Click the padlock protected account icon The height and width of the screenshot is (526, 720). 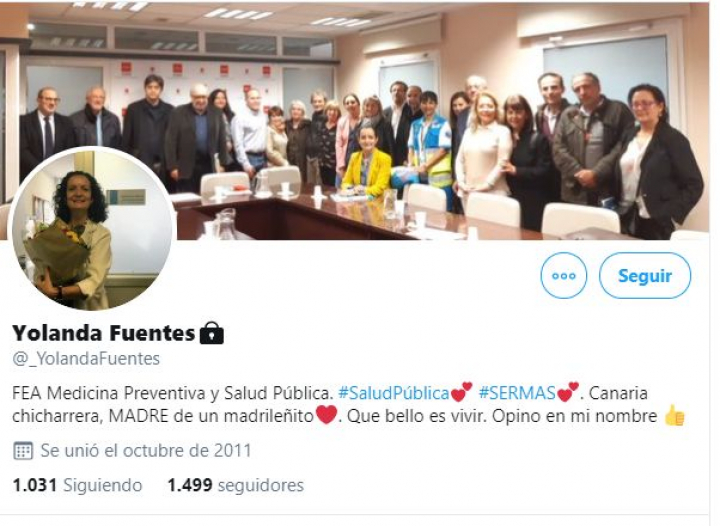pyautogui.click(x=212, y=333)
